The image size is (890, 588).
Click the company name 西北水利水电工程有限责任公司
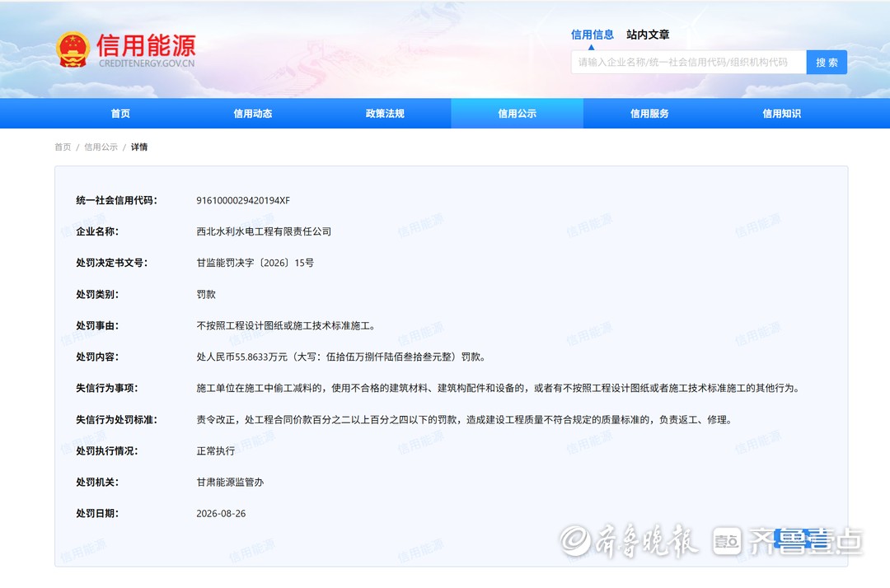(264, 231)
